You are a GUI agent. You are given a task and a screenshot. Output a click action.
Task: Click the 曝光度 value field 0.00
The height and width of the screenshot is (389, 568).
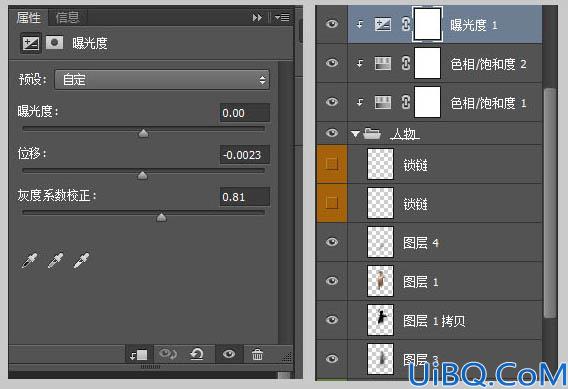pyautogui.click(x=245, y=113)
